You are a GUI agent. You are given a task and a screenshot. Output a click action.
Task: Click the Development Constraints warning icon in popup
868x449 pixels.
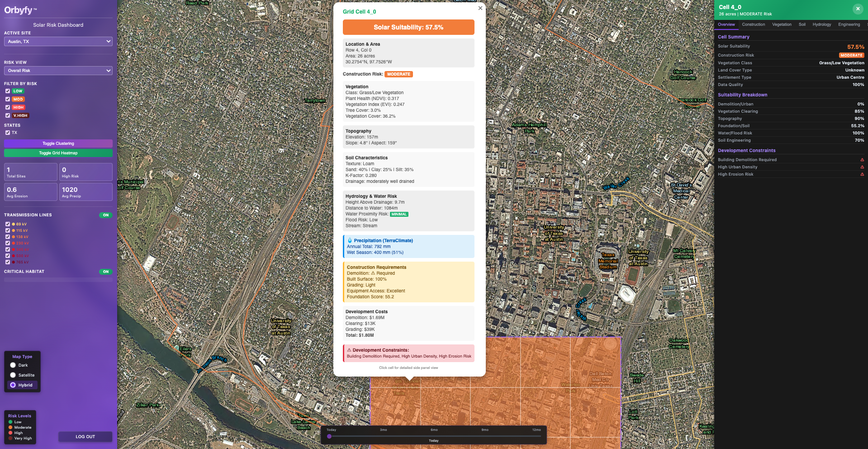point(349,350)
